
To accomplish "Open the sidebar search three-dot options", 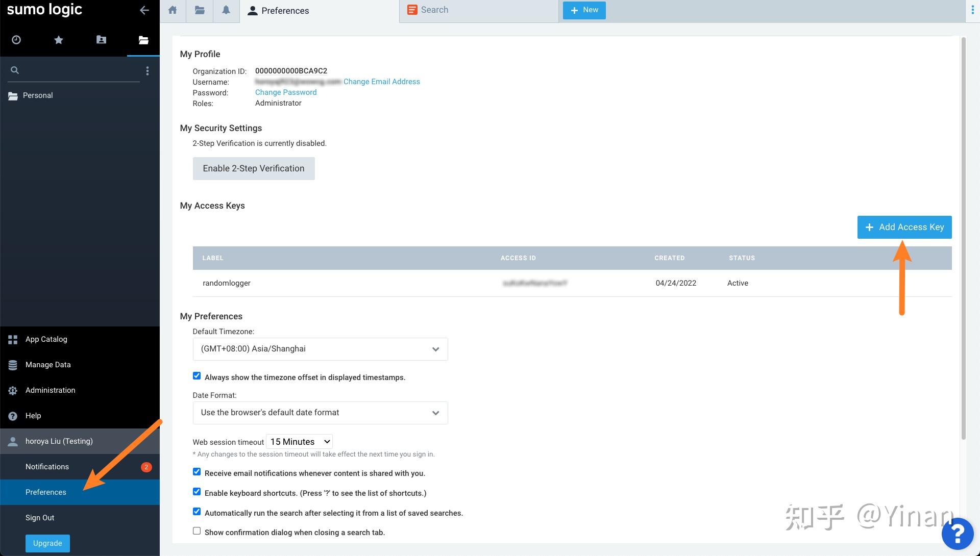I will click(x=148, y=71).
